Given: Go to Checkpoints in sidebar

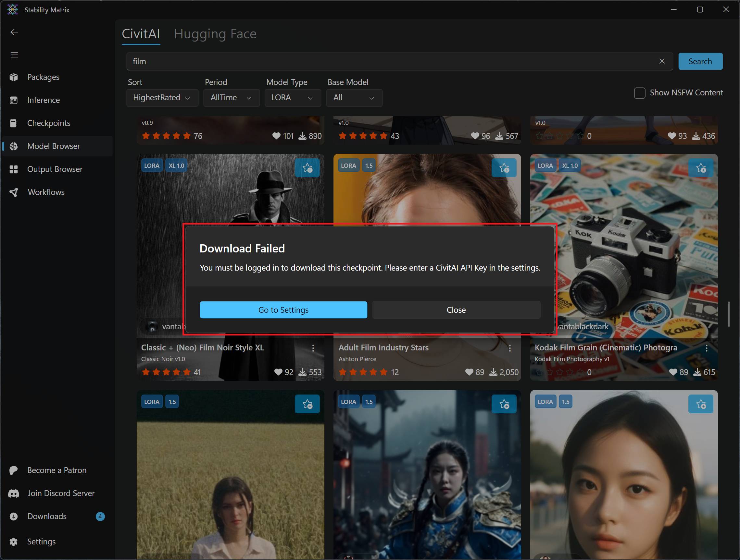Looking at the screenshot, I should [x=48, y=123].
